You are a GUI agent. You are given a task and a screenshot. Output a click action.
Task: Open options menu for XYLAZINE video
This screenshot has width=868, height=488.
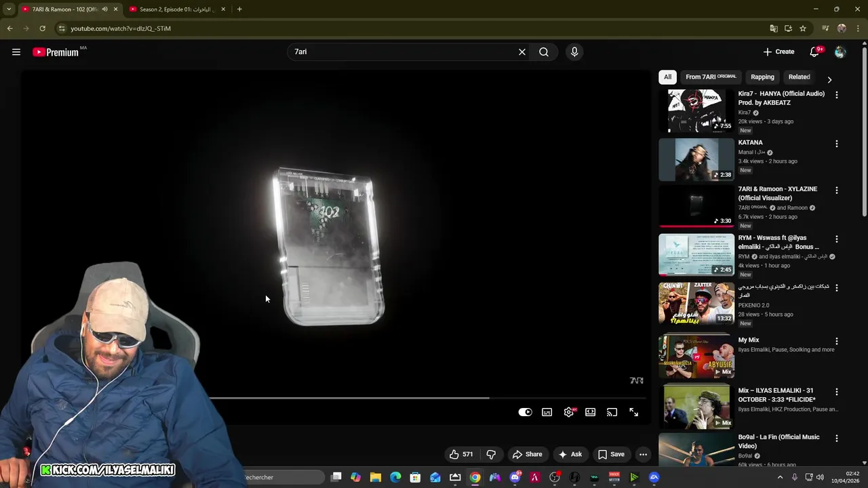pos(837,190)
